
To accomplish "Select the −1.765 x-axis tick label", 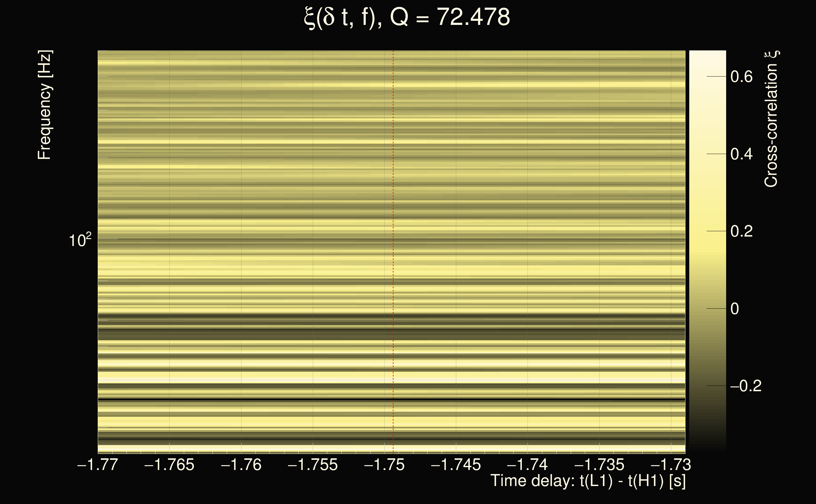I will click(x=169, y=465).
